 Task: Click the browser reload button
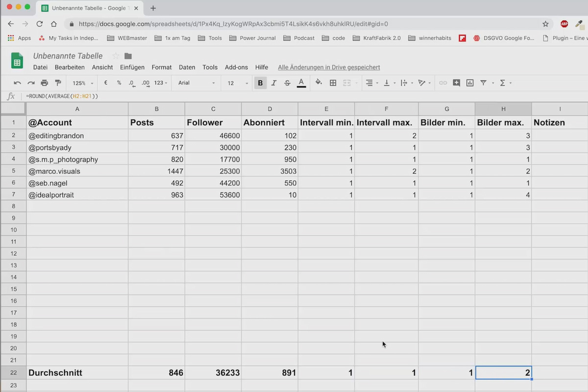click(40, 24)
